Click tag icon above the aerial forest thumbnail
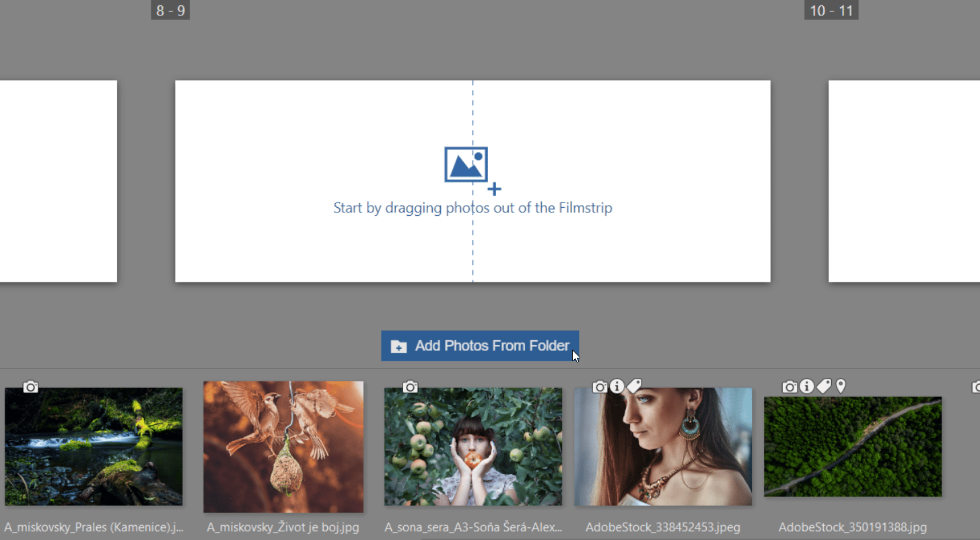Screen dimensions: 980x540 [824, 386]
